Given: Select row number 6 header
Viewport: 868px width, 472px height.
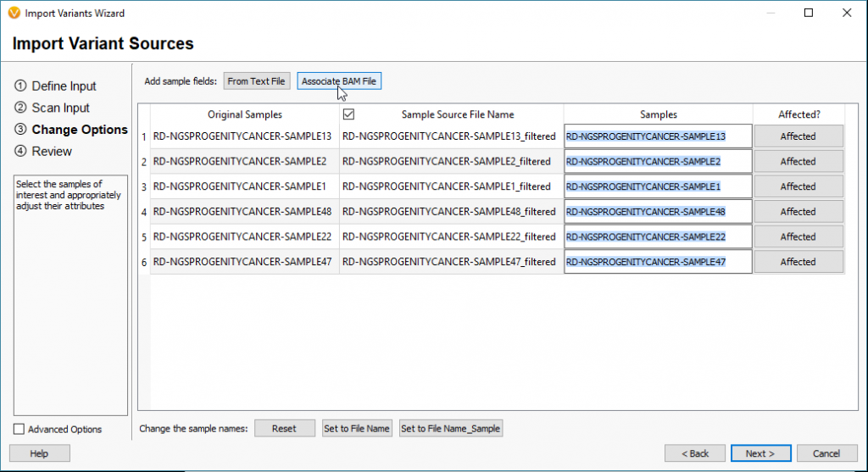Looking at the screenshot, I should click(144, 263).
